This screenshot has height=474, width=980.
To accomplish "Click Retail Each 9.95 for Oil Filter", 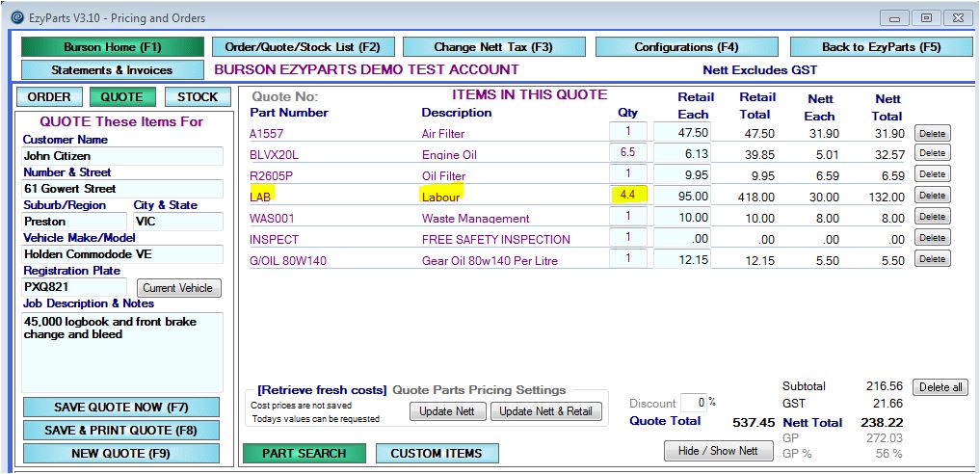I will pyautogui.click(x=682, y=175).
